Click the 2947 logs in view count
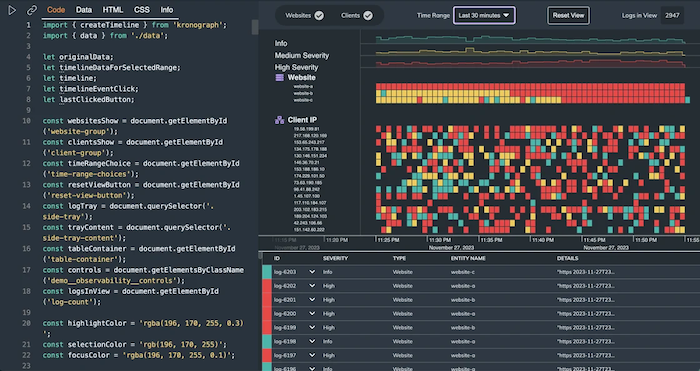Image resolution: width=700 pixels, height=371 pixels. [672, 15]
